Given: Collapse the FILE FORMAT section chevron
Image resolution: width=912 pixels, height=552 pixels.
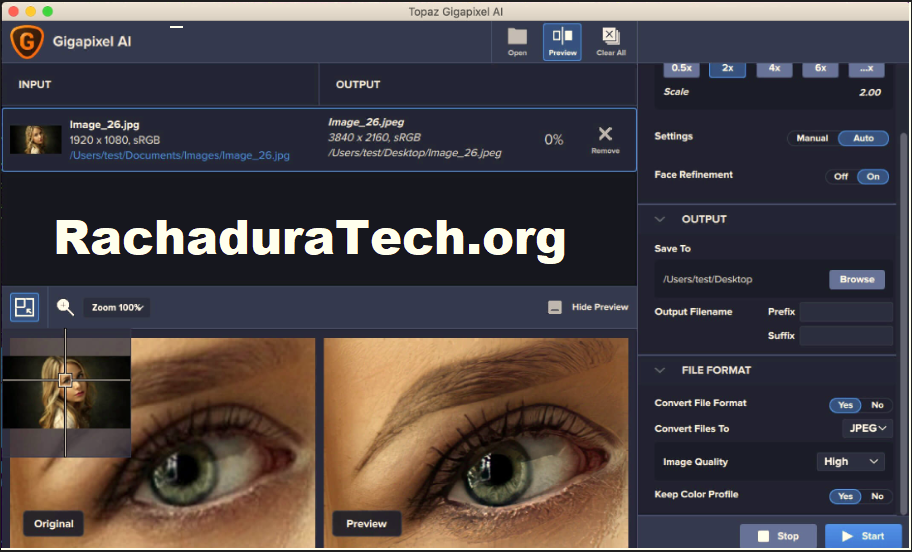Looking at the screenshot, I should [660, 371].
